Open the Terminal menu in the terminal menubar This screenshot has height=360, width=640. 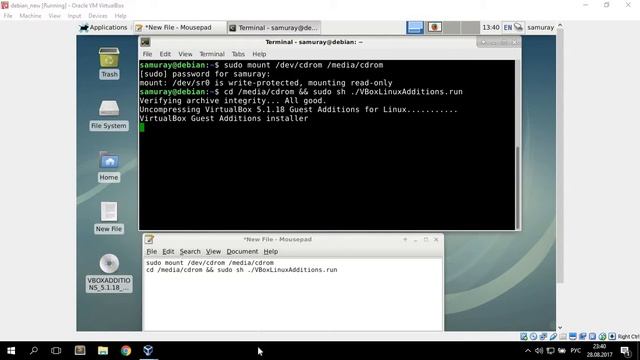(212, 54)
